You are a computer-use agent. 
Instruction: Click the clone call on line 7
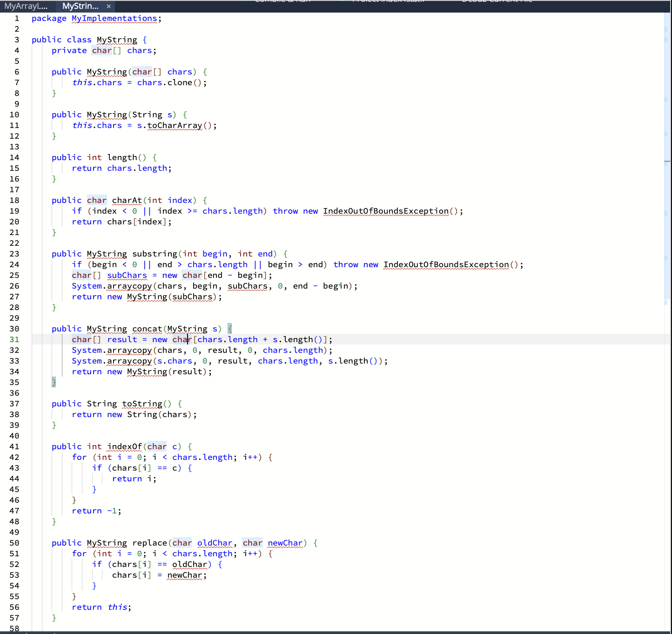click(180, 82)
